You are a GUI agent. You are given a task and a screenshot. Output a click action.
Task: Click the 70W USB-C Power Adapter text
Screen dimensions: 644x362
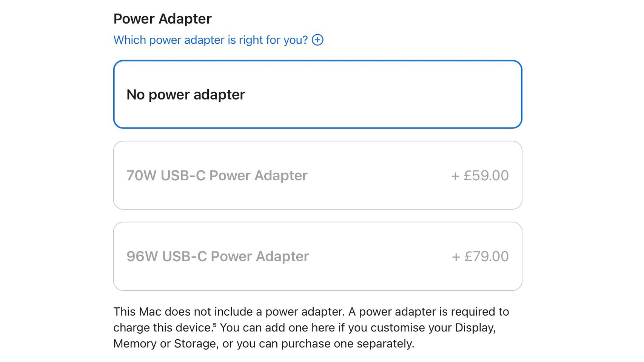click(217, 175)
